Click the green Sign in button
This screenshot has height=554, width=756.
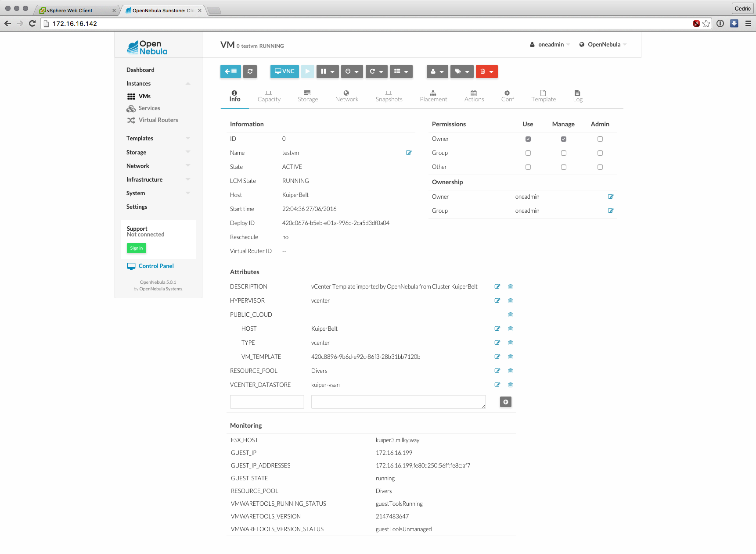[137, 248]
